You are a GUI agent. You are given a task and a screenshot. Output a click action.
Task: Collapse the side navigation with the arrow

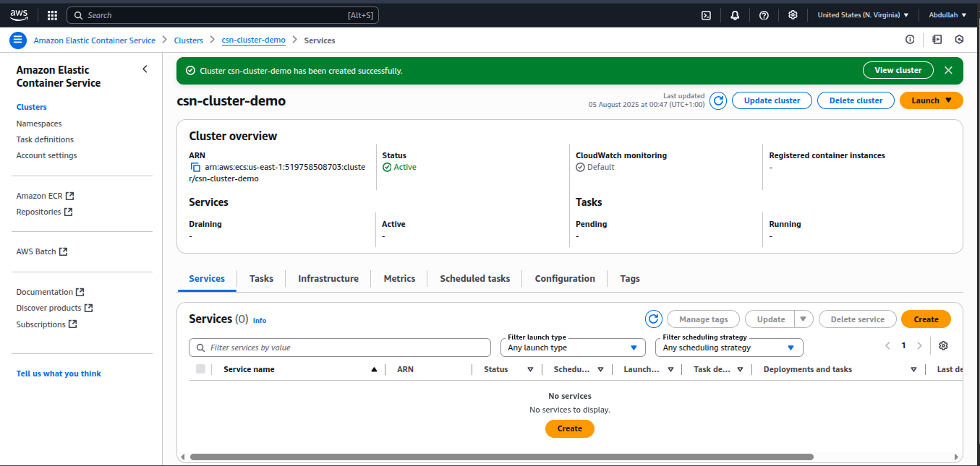coord(145,69)
